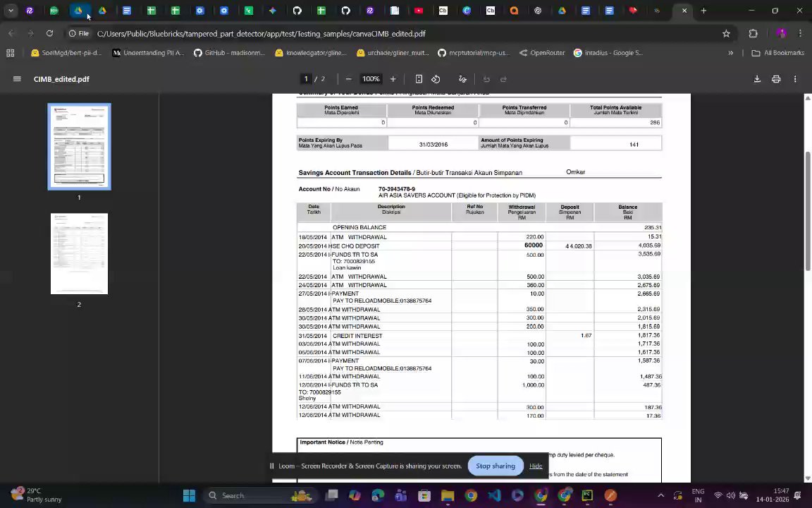
Task: Open the Windows Start menu
Action: pyautogui.click(x=189, y=495)
